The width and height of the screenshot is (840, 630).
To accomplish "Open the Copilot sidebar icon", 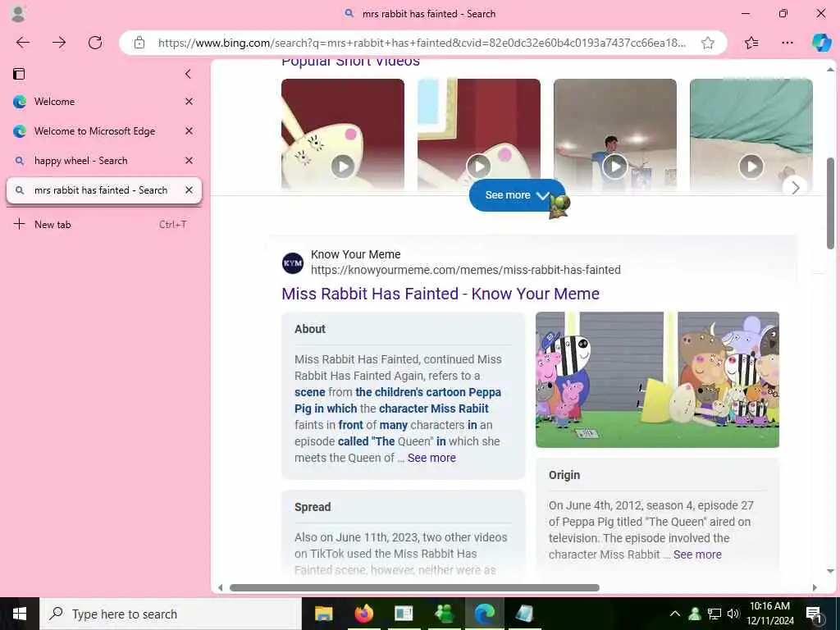I will (x=821, y=43).
